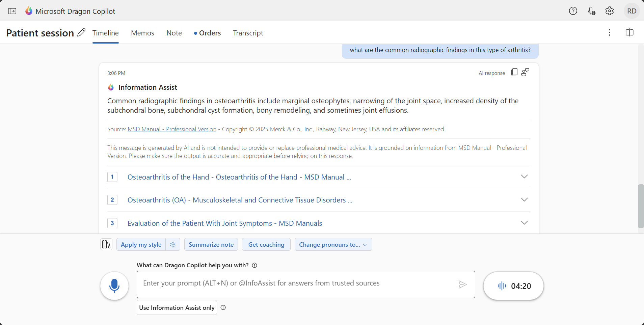Viewport: 644px width, 325px height.
Task: Switch to the Orders tab
Action: [210, 33]
